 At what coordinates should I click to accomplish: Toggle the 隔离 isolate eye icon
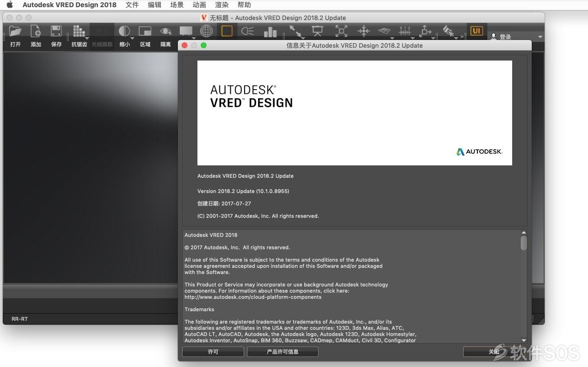click(x=165, y=31)
